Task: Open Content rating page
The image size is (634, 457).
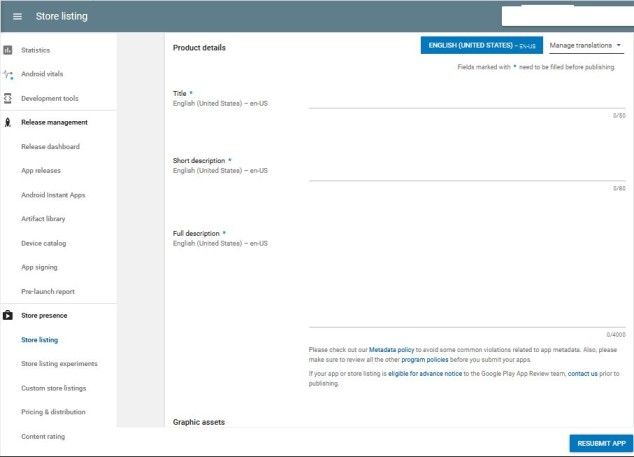Action: 43,436
